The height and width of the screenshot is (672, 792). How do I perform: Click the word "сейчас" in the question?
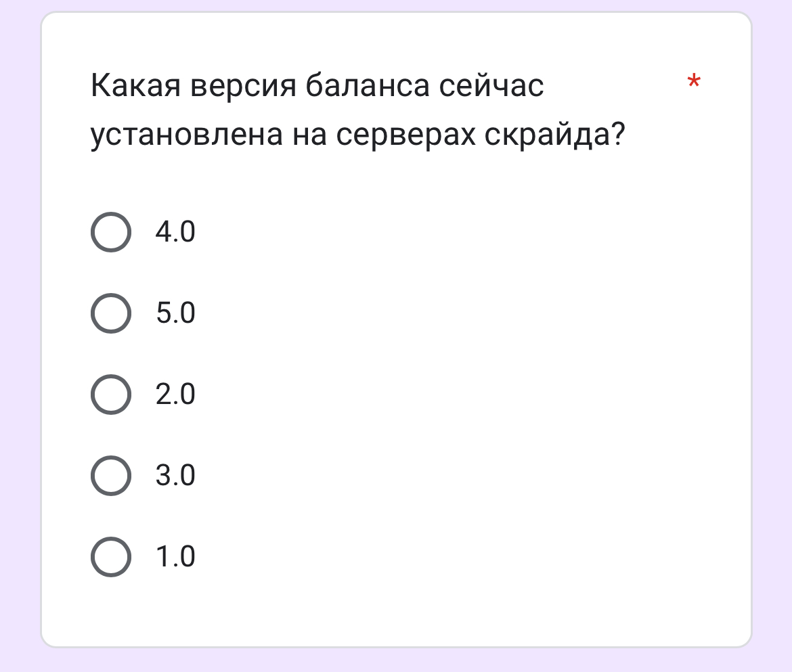(492, 88)
